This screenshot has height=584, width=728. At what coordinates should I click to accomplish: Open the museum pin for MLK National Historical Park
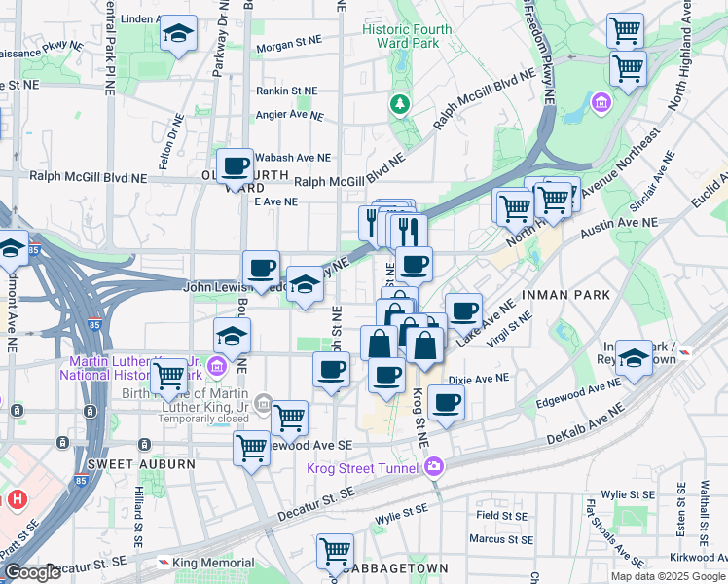[217, 367]
